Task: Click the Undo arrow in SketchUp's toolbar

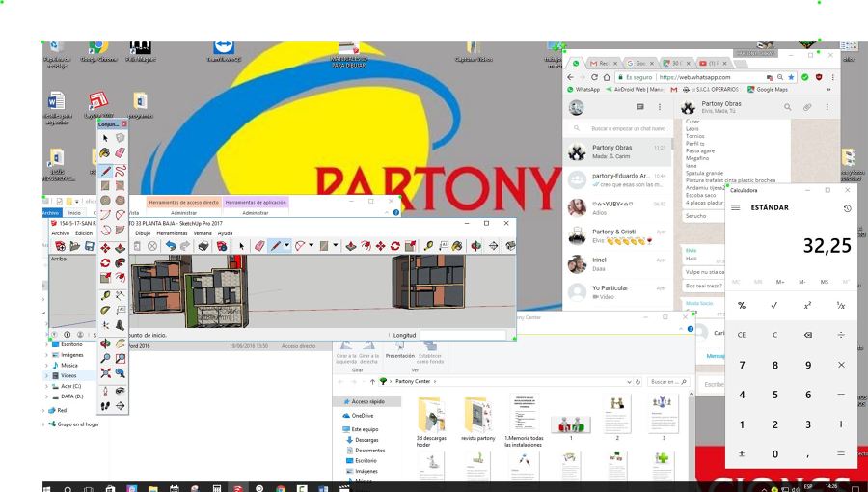Action: pyautogui.click(x=171, y=246)
